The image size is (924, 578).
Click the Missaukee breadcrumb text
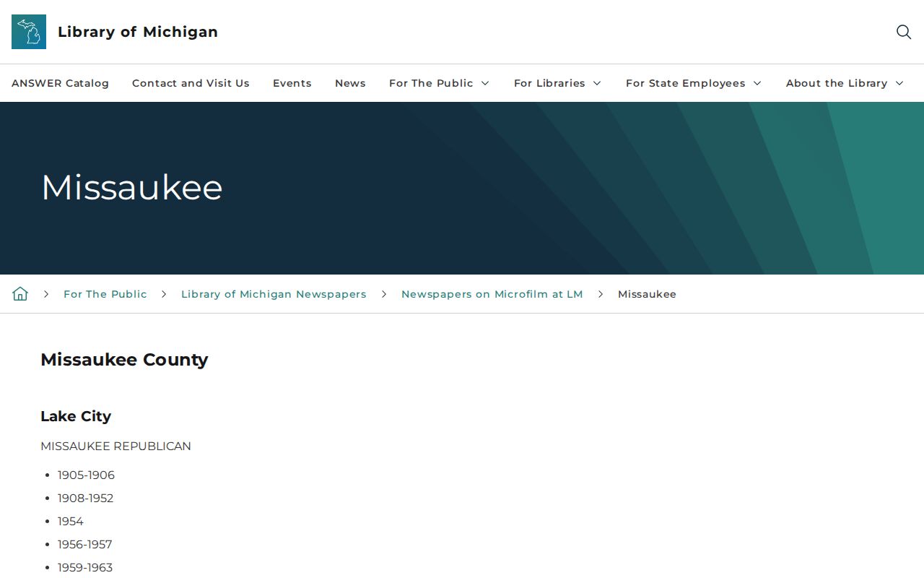point(647,294)
